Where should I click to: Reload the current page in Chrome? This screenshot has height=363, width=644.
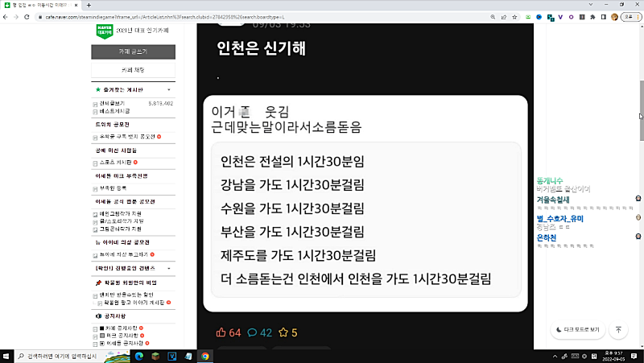pos(27,17)
